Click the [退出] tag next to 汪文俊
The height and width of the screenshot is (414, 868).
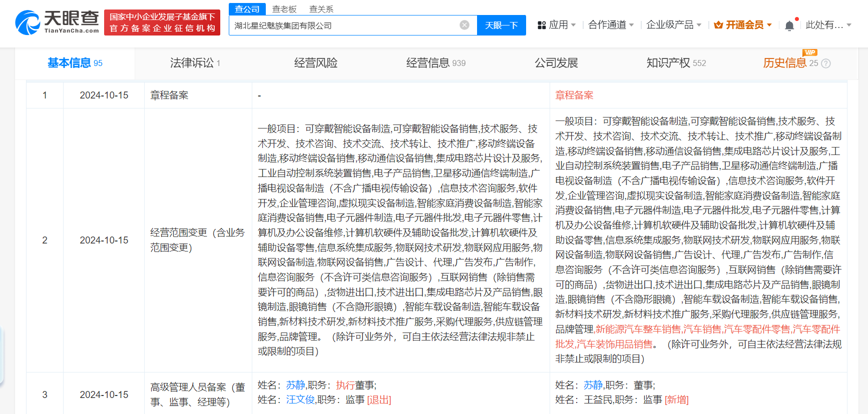point(379,399)
